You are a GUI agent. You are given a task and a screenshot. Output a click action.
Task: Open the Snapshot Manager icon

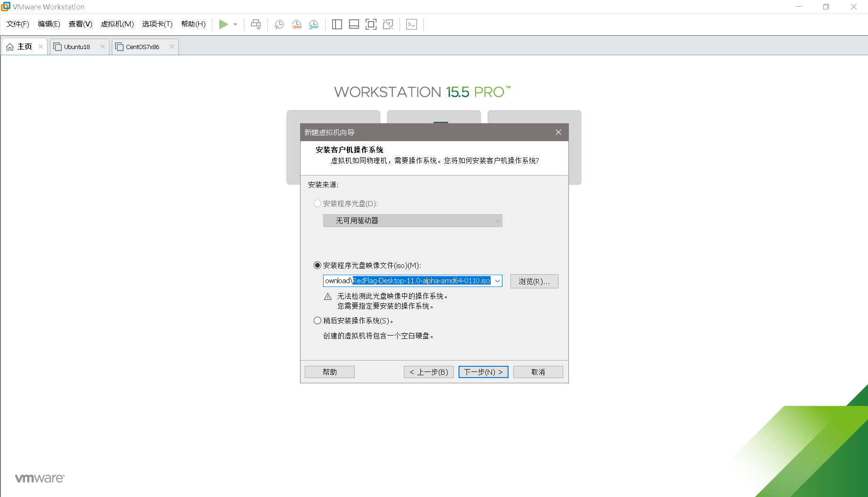click(313, 25)
